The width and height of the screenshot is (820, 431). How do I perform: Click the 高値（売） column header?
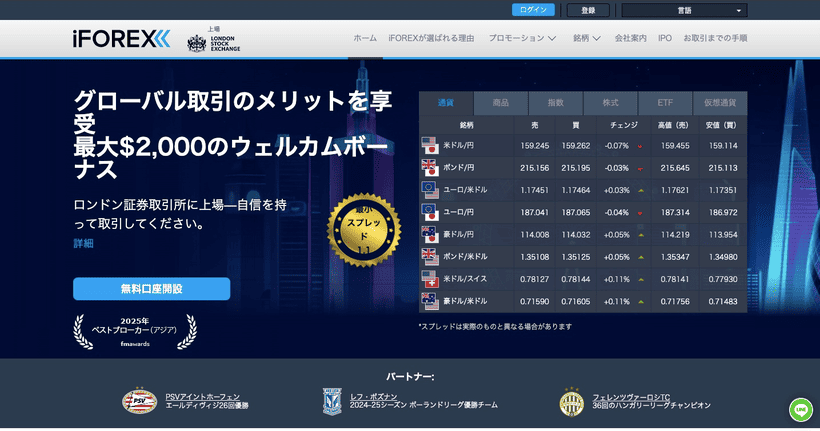click(673, 125)
